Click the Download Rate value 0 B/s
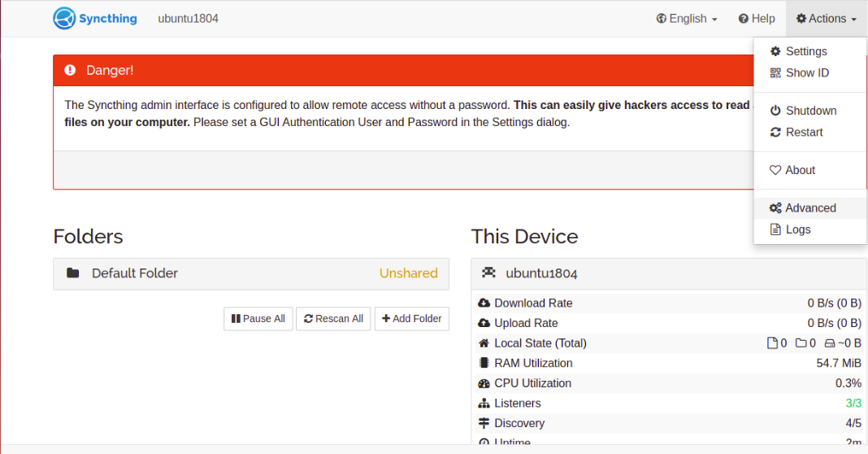Viewport: 868px width, 454px height. click(x=834, y=303)
